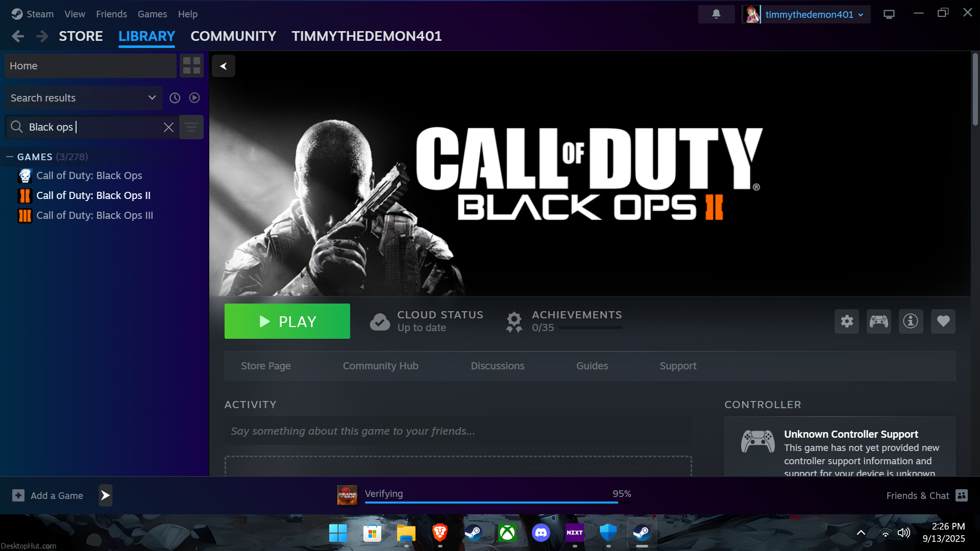Click the Home library button

click(90, 66)
